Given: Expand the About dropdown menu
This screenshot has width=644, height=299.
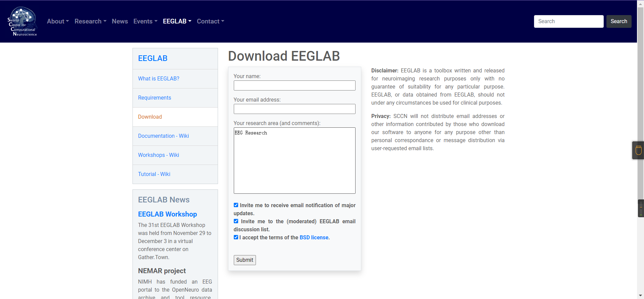Looking at the screenshot, I should click(58, 21).
